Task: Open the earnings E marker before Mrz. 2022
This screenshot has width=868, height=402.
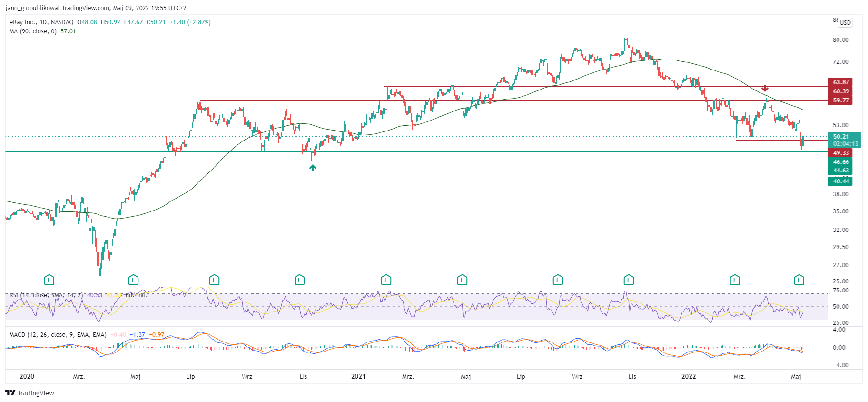Action: coord(735,280)
